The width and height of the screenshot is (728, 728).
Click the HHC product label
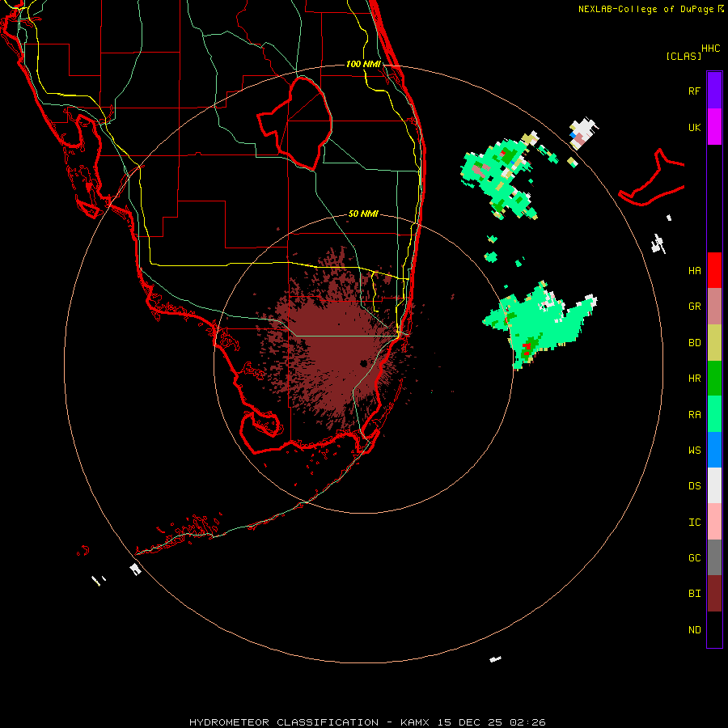click(710, 49)
